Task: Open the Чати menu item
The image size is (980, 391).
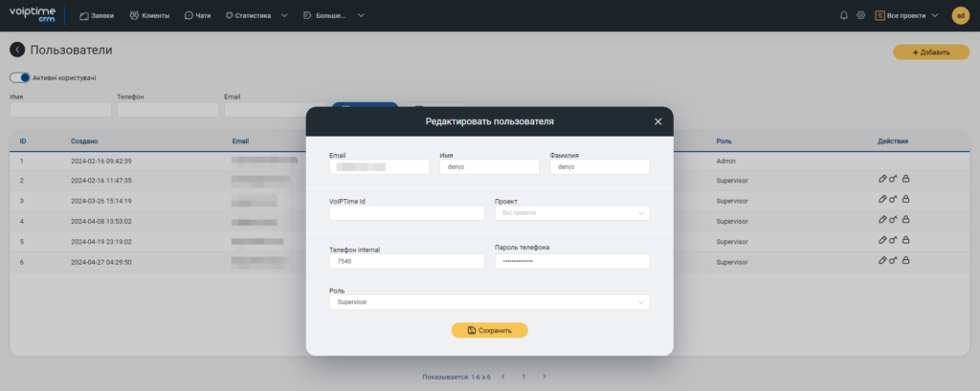Action: [x=197, y=15]
